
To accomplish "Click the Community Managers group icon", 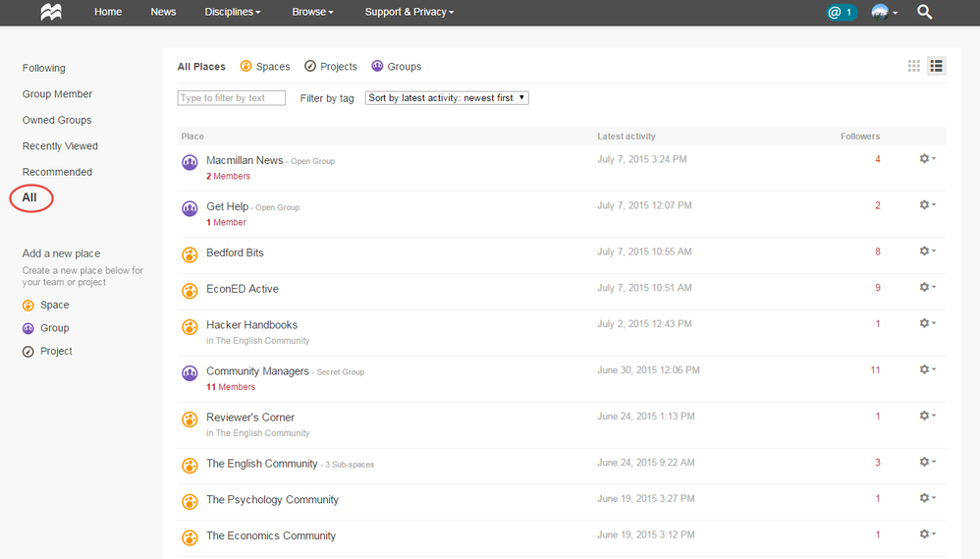I will (x=190, y=373).
